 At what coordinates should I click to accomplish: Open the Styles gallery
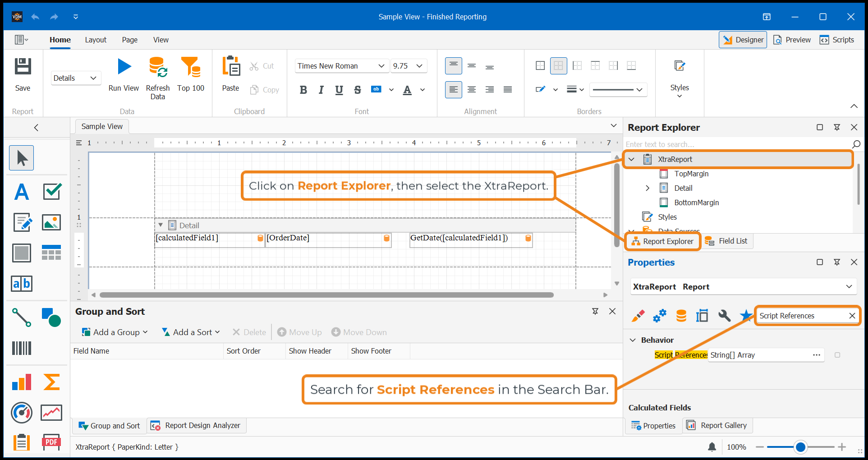[x=680, y=78]
